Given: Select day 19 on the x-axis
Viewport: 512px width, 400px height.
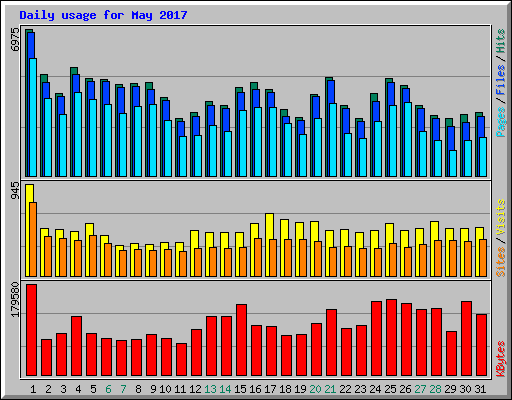Looking at the screenshot, I should 300,389.
